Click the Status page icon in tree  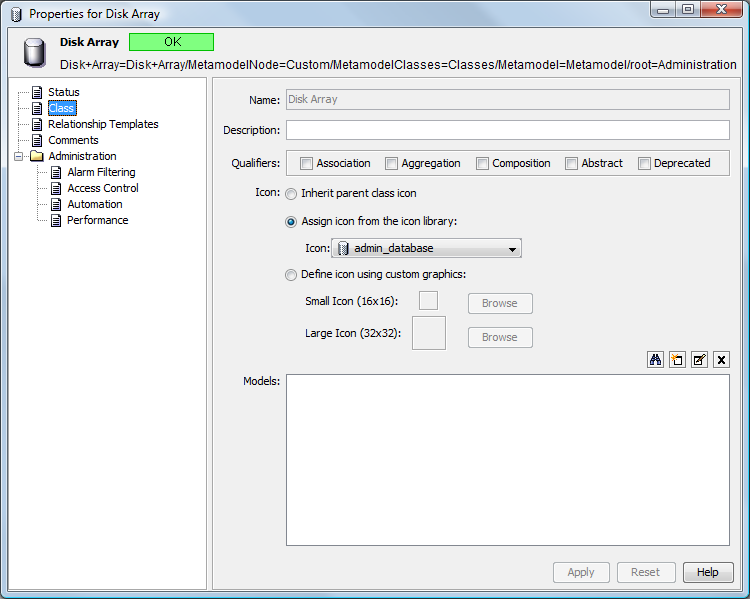point(37,92)
